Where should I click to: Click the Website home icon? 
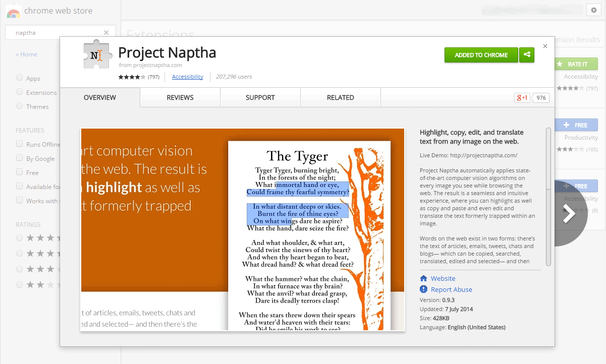coord(424,278)
